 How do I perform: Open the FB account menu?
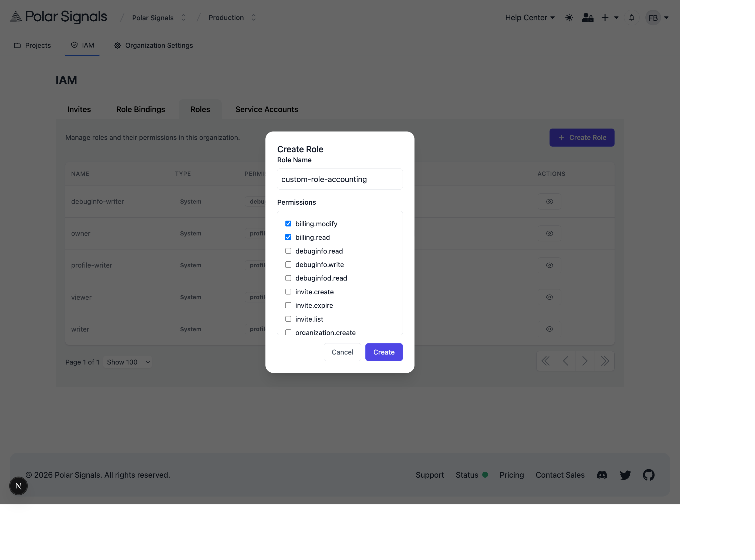point(657,17)
